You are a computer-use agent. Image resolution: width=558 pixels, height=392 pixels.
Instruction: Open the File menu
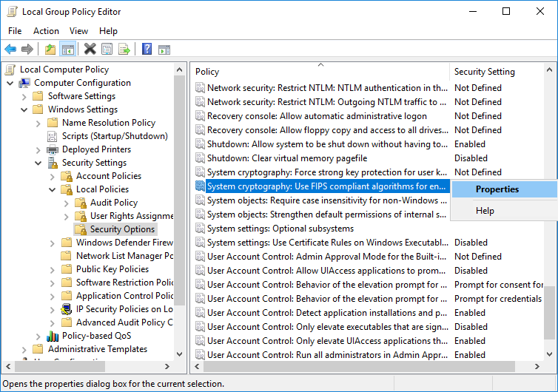click(15, 31)
